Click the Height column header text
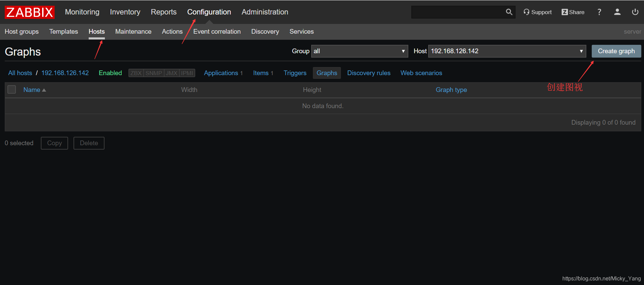 coord(312,90)
